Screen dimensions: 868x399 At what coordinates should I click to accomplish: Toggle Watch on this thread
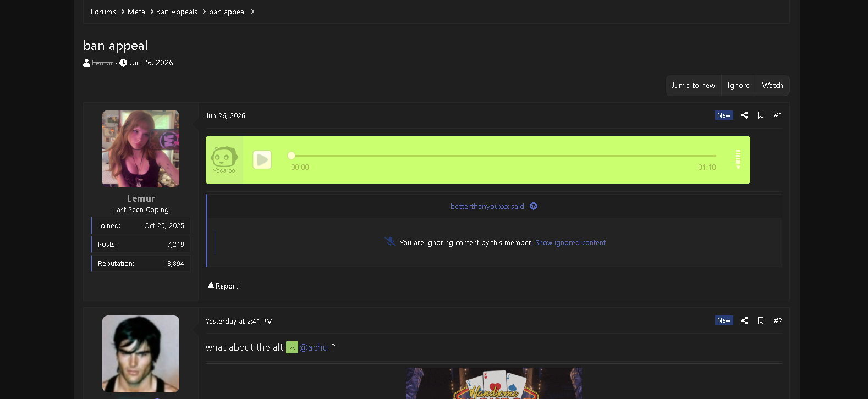coord(772,86)
